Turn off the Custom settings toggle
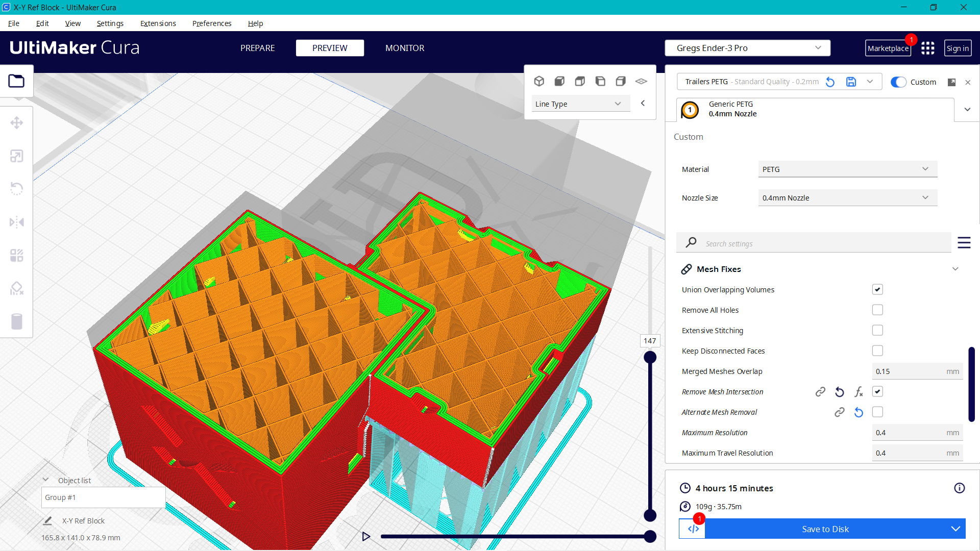This screenshot has width=980, height=551. pos(898,82)
